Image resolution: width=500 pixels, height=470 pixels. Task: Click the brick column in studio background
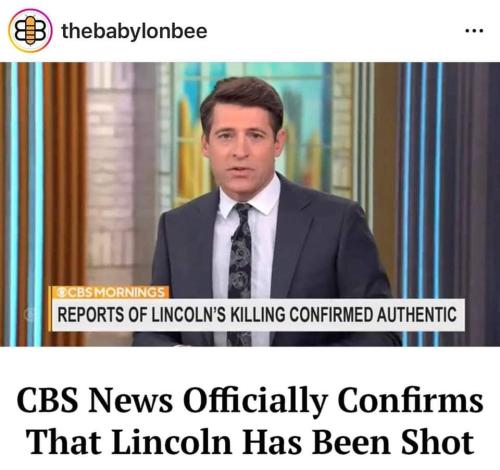[110, 173]
